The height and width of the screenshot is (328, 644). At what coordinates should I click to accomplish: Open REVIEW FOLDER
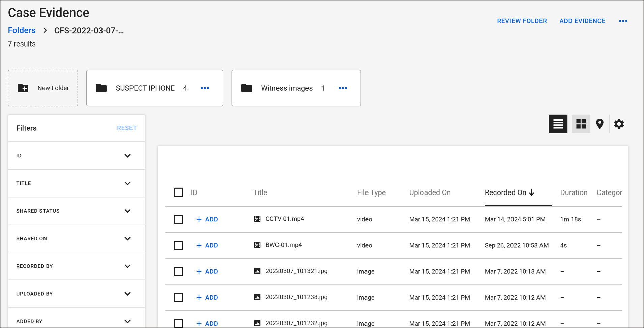click(x=522, y=21)
